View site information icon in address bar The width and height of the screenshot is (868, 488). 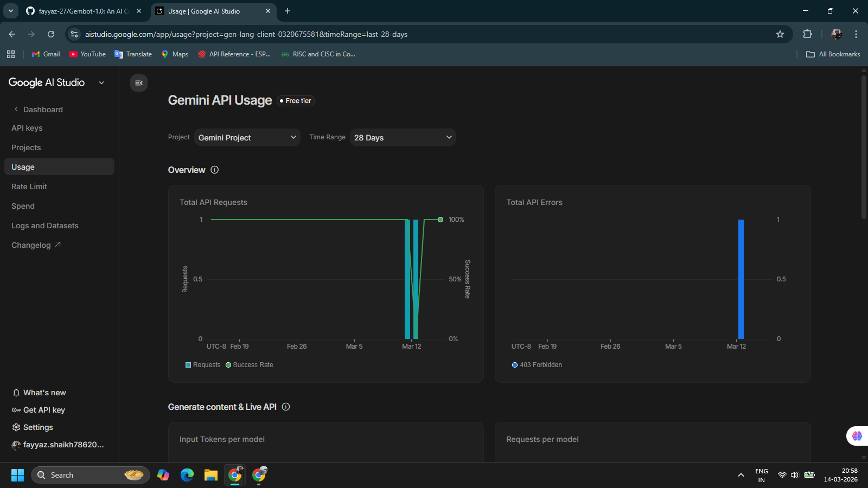point(74,34)
